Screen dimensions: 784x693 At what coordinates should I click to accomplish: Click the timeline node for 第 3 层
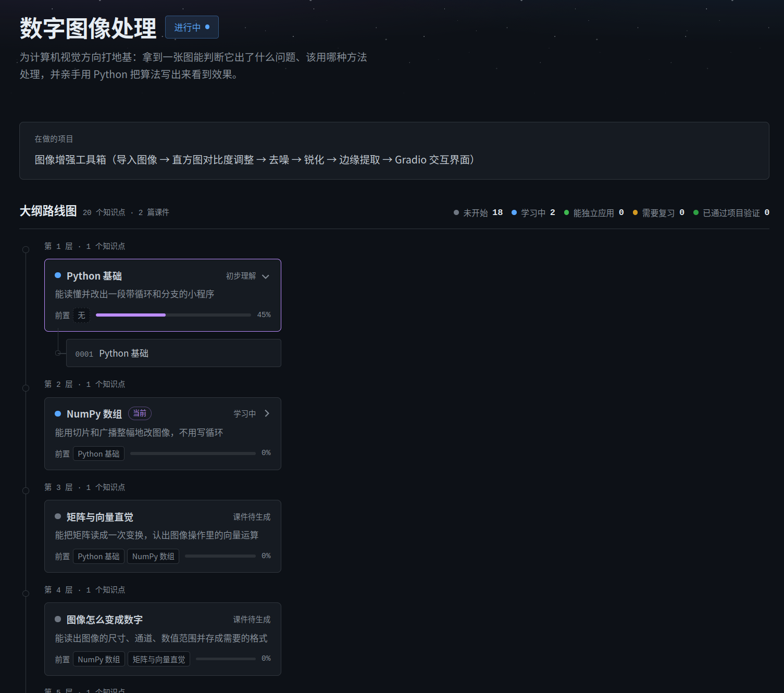[x=26, y=490]
